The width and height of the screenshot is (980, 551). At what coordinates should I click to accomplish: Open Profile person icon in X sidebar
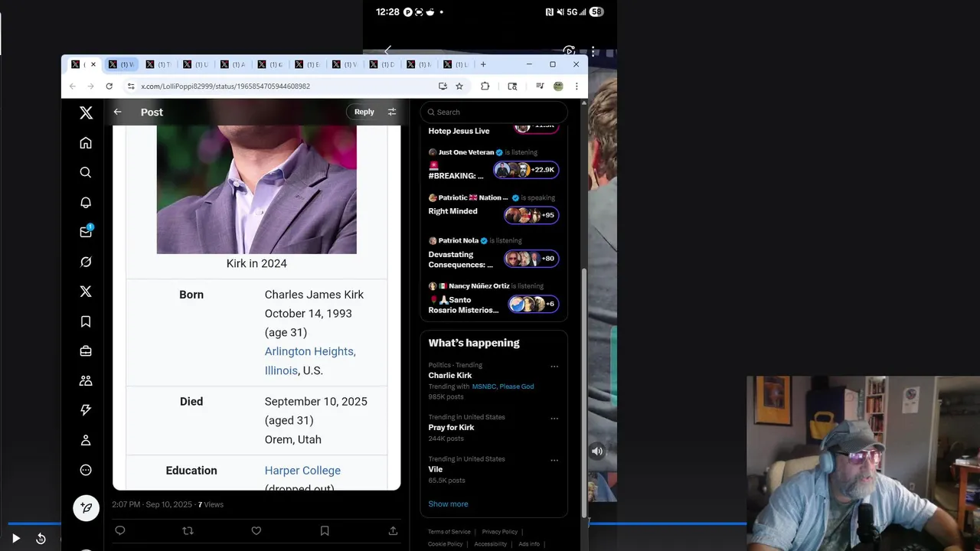86,440
